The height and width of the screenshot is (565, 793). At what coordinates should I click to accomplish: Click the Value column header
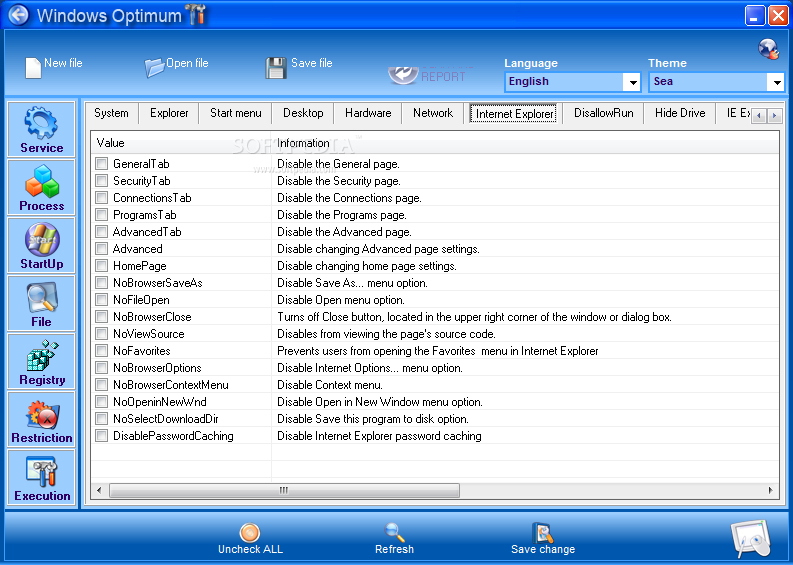(182, 143)
